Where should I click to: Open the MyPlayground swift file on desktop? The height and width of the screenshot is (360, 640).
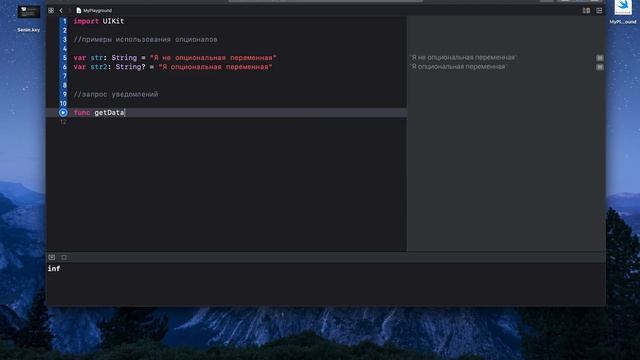623,12
